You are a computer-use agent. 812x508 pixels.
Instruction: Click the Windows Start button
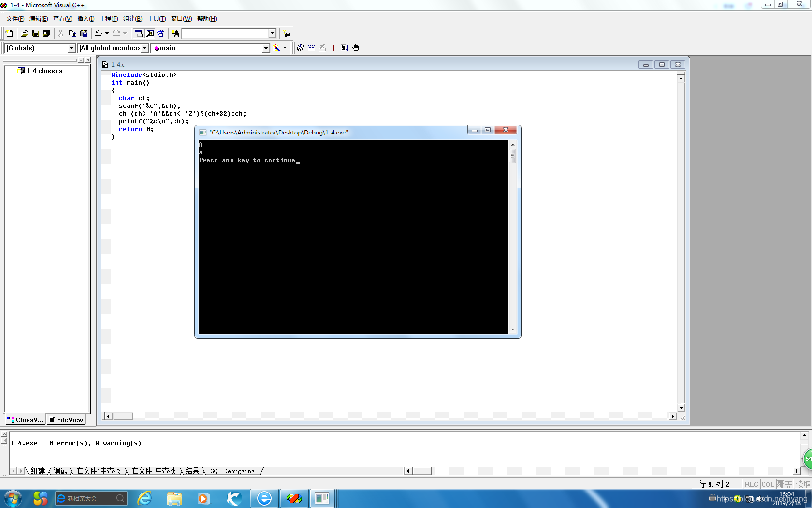tap(13, 498)
